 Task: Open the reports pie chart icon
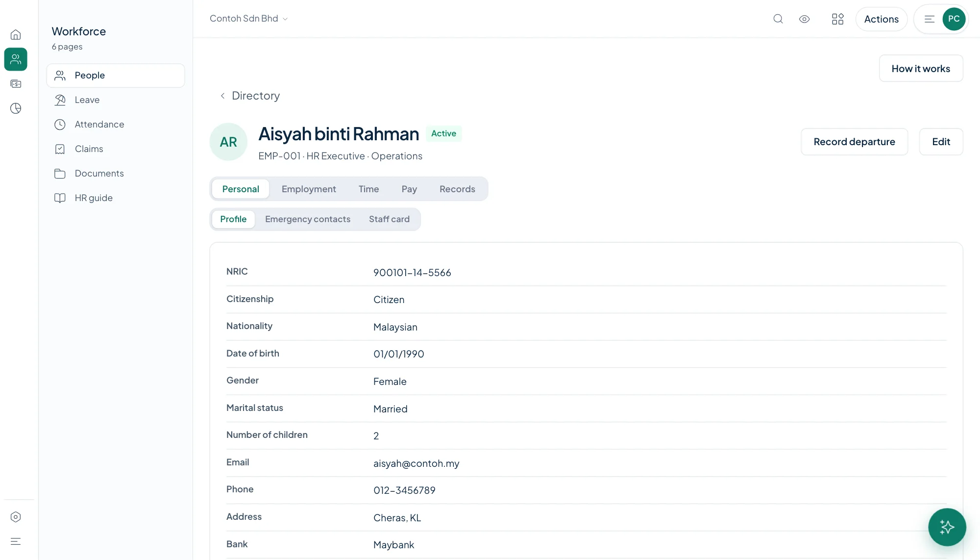click(16, 108)
